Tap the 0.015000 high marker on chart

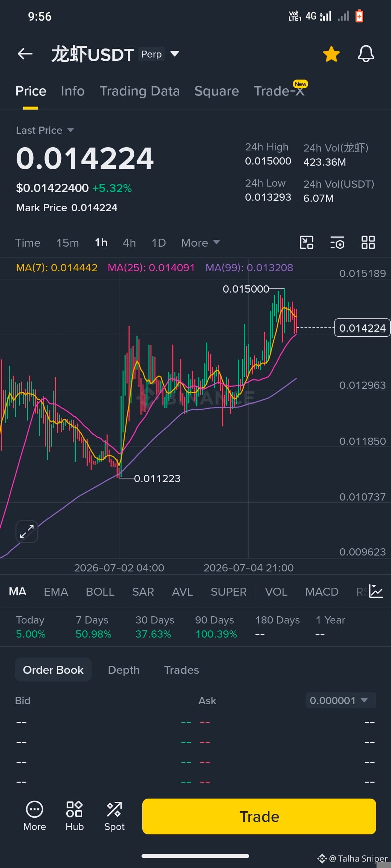246,289
